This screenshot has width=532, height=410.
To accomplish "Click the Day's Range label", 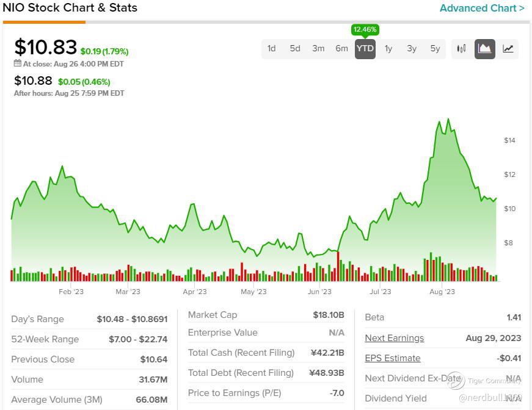I will point(37,319).
